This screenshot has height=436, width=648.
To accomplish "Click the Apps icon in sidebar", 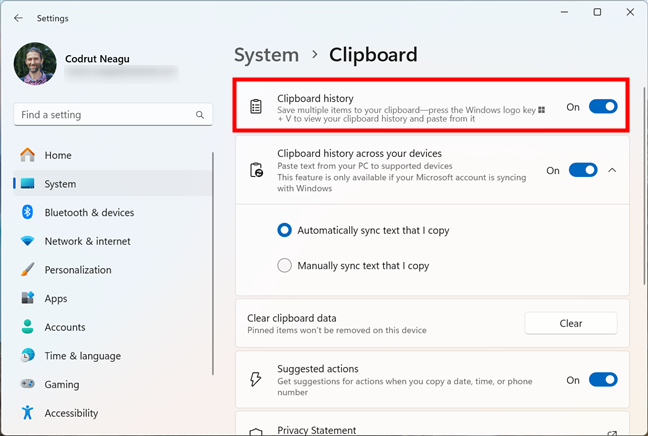I will point(28,298).
